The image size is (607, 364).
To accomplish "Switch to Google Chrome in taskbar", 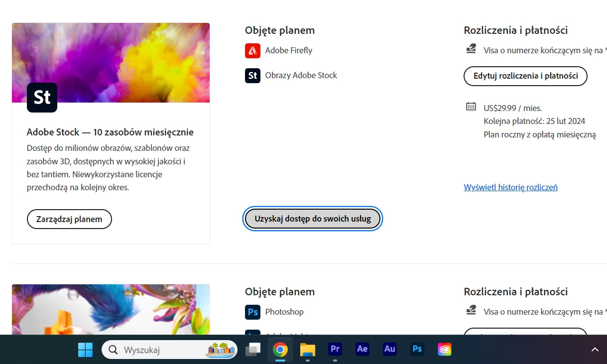I will [280, 350].
